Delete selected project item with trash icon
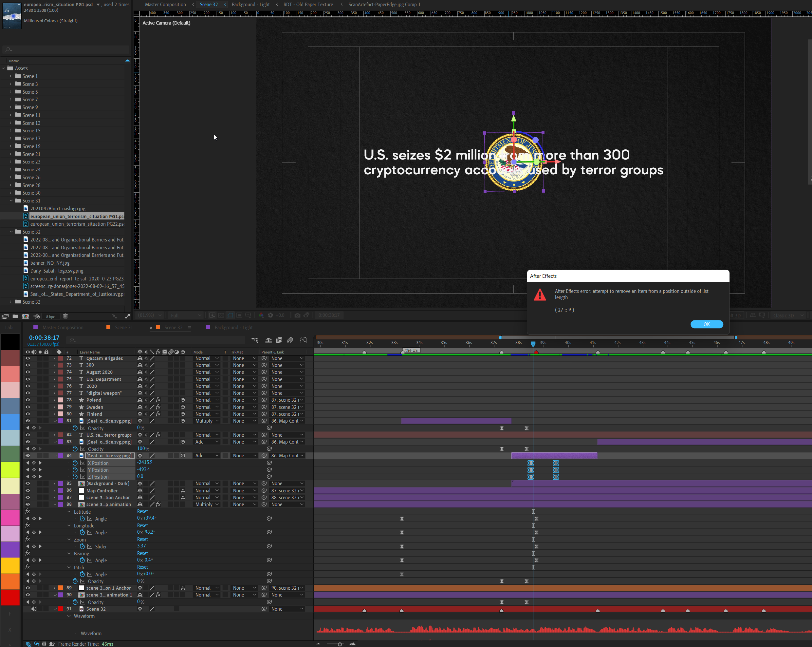This screenshot has width=812, height=647. coord(65,316)
